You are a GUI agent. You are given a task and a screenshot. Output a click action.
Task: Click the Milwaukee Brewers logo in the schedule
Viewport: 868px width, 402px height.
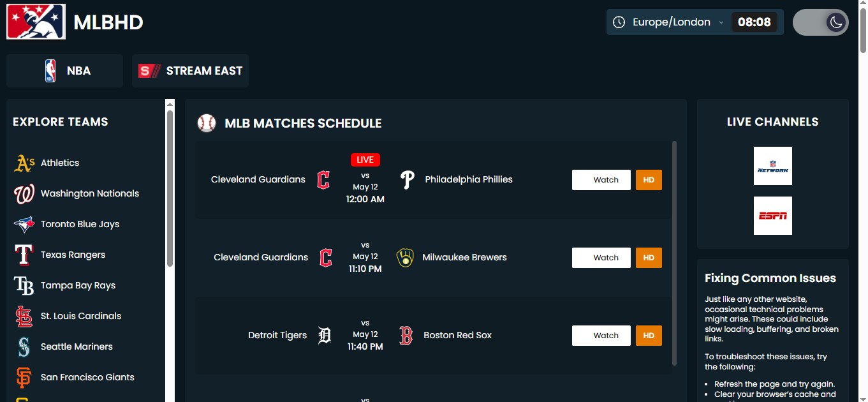(405, 258)
